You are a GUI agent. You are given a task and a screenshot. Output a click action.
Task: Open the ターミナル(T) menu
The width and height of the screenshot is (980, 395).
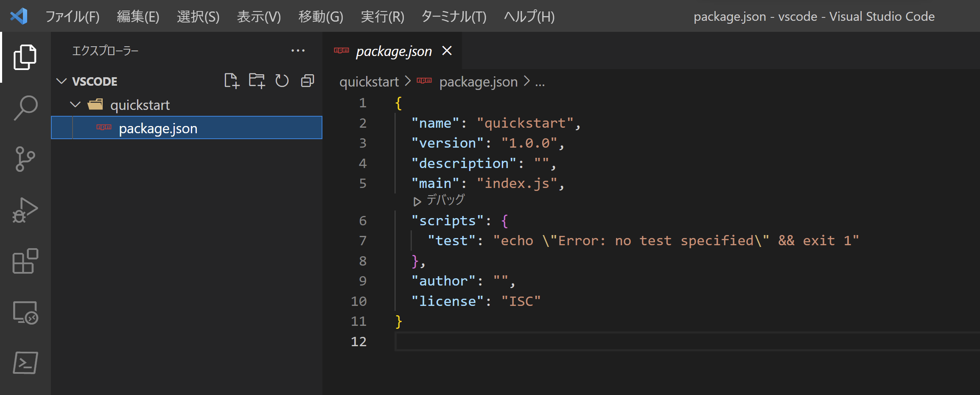tap(454, 17)
